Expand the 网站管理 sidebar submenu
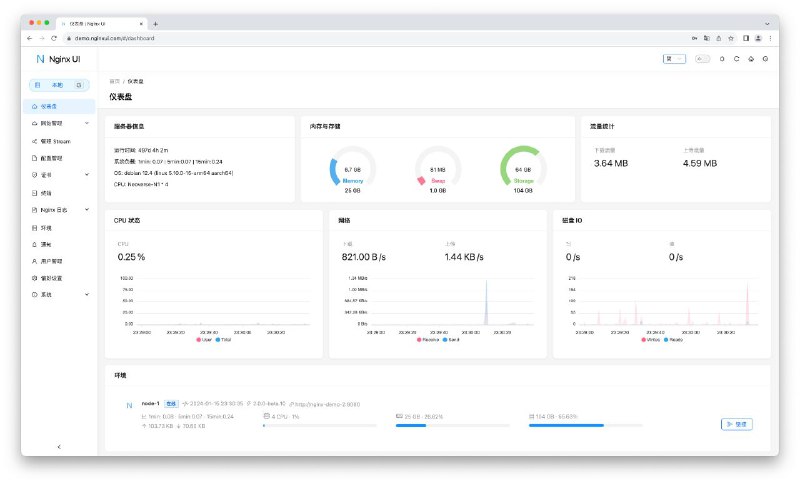800x484 pixels. point(59,123)
